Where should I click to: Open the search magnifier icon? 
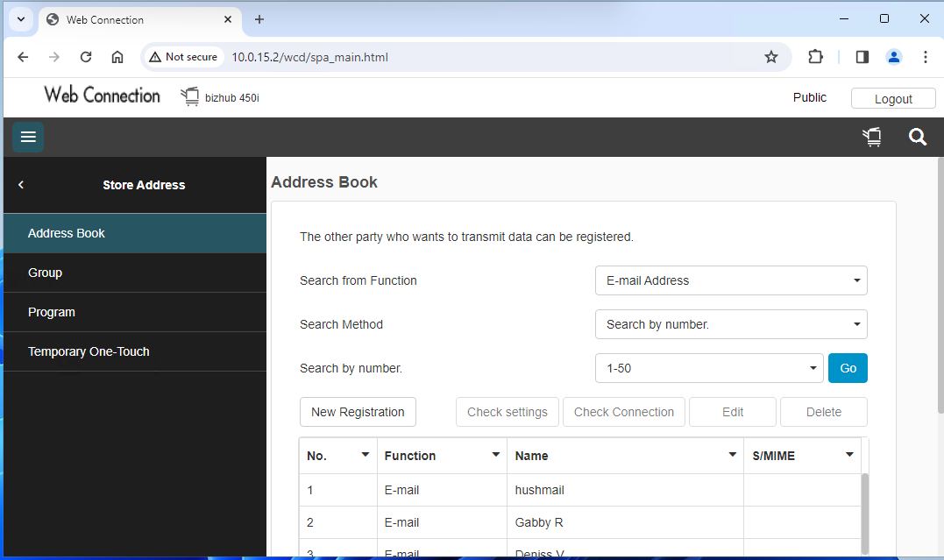coord(917,138)
